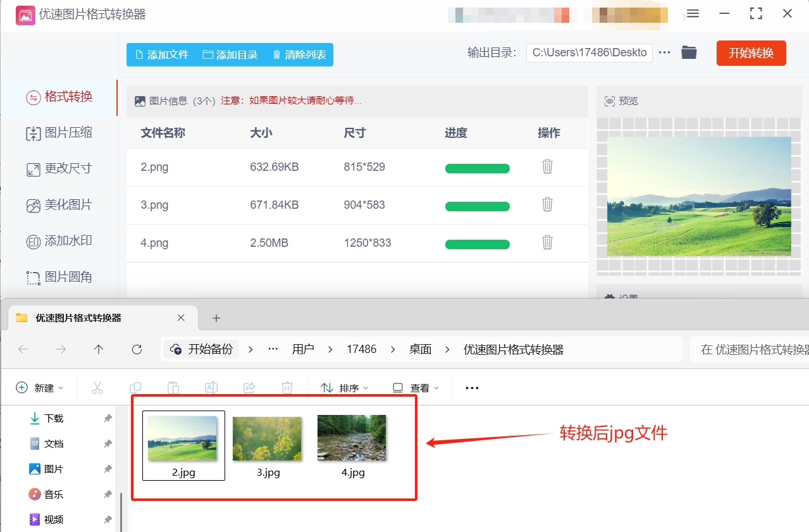Click the 用户 breadcrumb

pyautogui.click(x=303, y=349)
